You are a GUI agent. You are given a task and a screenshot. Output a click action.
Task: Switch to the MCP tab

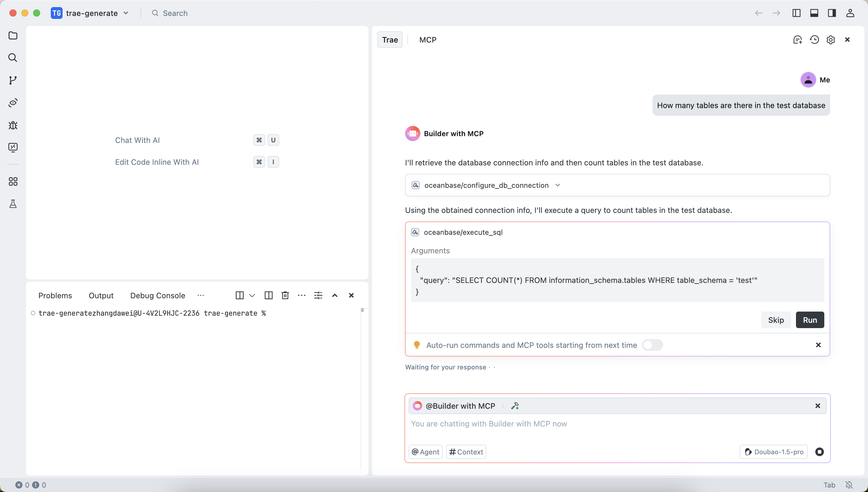428,40
